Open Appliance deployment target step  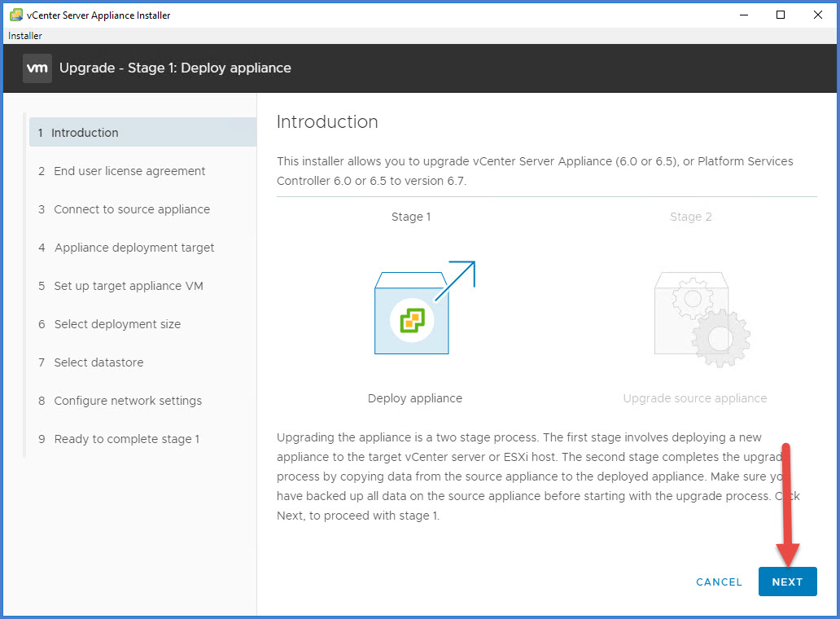[134, 248]
